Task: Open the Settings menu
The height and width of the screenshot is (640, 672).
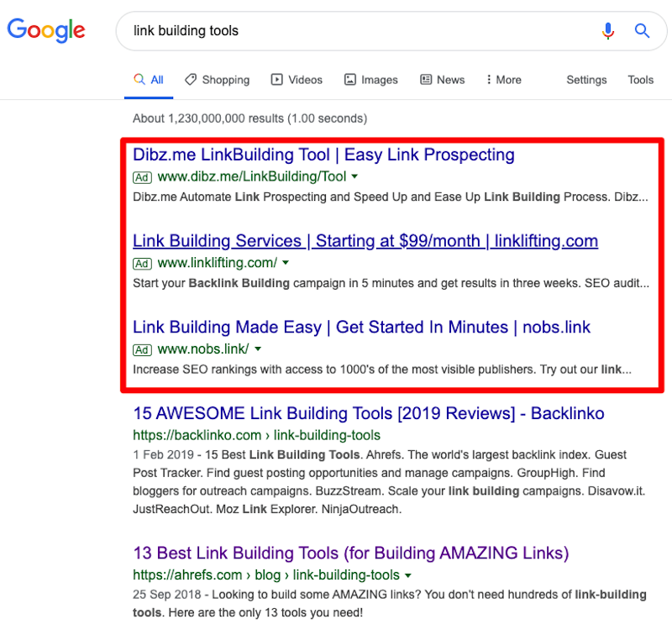Action: pos(586,80)
